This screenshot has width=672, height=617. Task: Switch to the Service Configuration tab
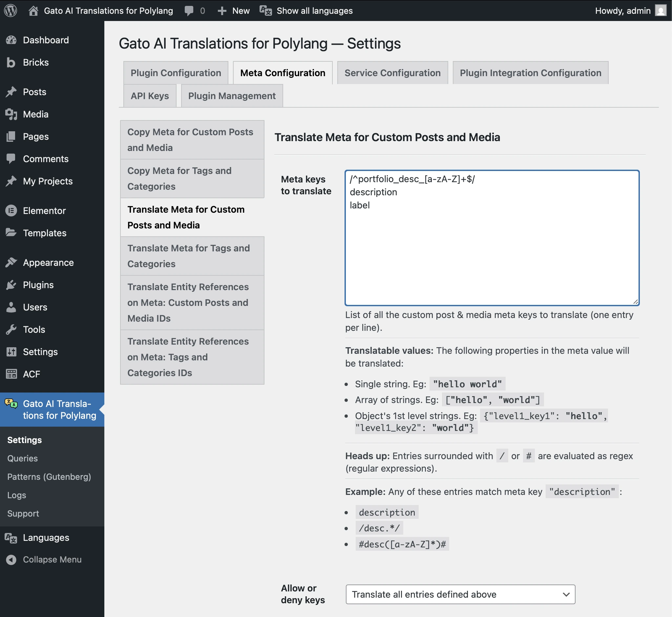[x=392, y=73]
